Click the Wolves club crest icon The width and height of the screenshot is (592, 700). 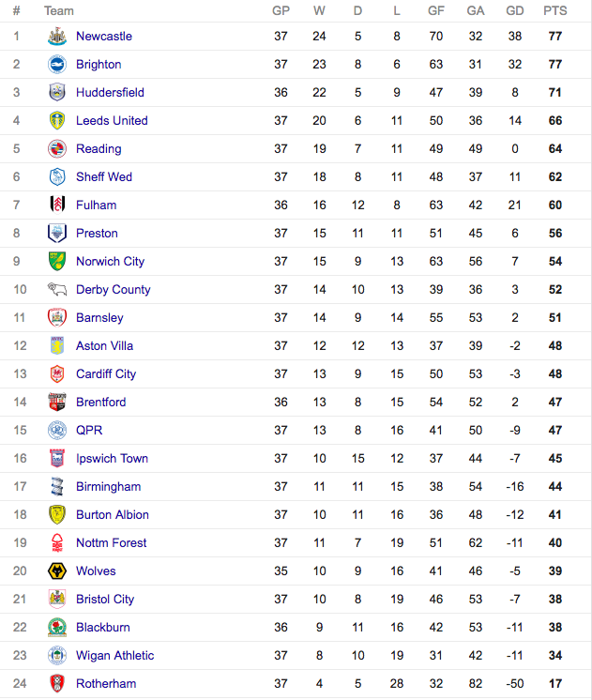point(57,571)
